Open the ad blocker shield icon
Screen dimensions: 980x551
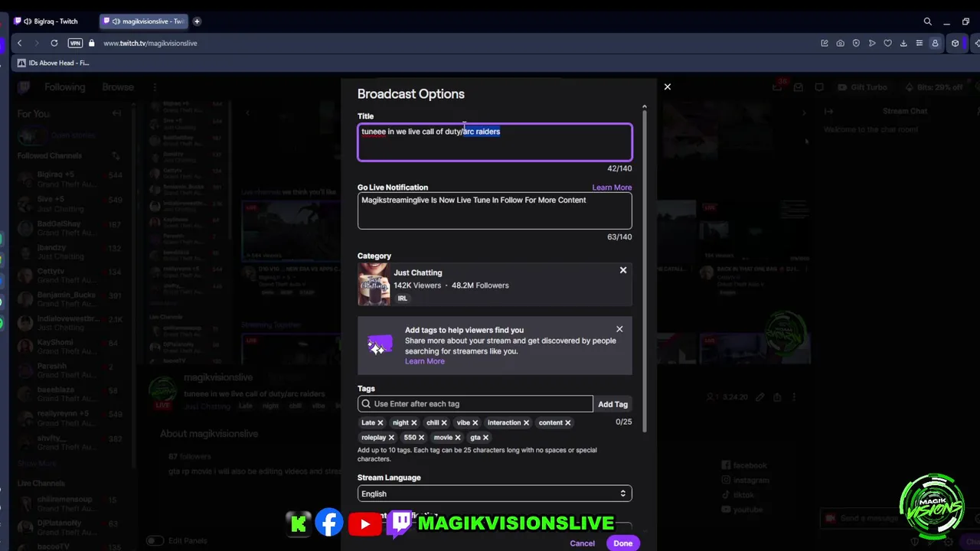pyautogui.click(x=856, y=43)
